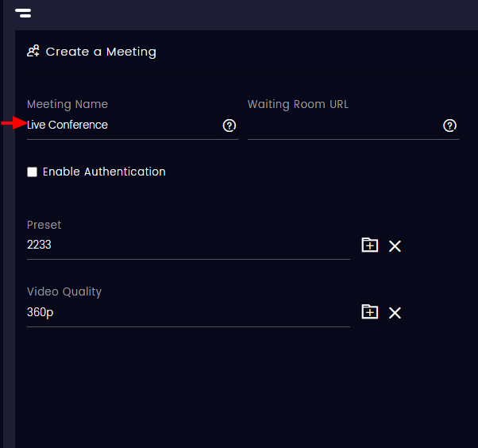Click the collapsed left sidebar strip
Image resolution: width=478 pixels, height=448 pixels.
pos(9,239)
